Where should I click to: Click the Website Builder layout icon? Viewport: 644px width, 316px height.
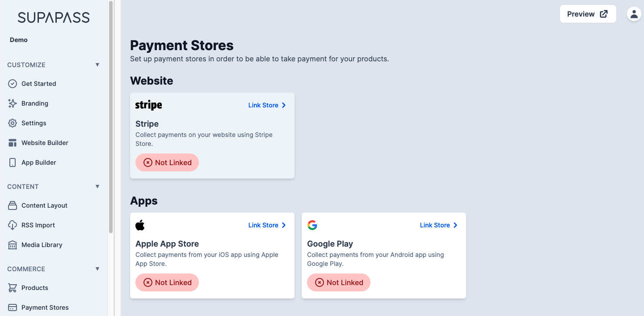click(x=13, y=143)
